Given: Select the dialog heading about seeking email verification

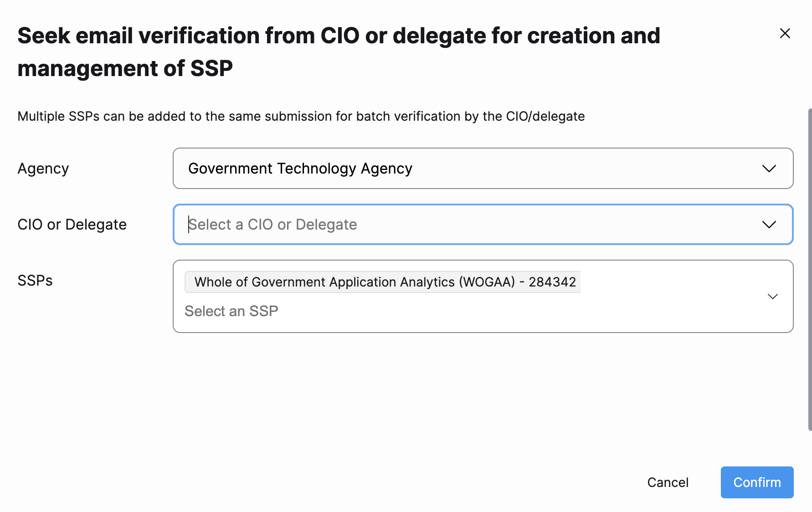Looking at the screenshot, I should [x=339, y=52].
